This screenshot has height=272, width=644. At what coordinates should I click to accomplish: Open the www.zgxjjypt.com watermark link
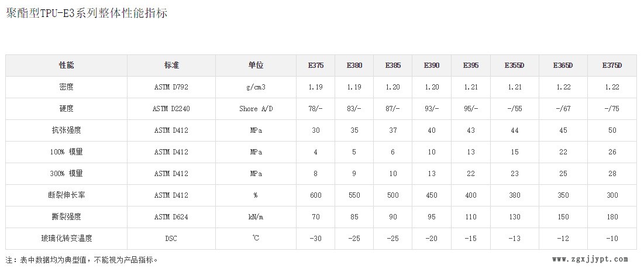(590, 259)
